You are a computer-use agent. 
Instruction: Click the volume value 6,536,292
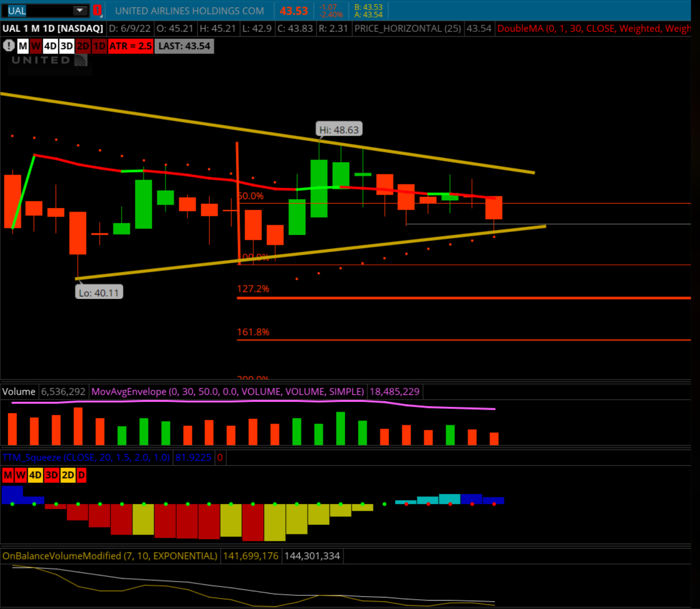pos(63,391)
